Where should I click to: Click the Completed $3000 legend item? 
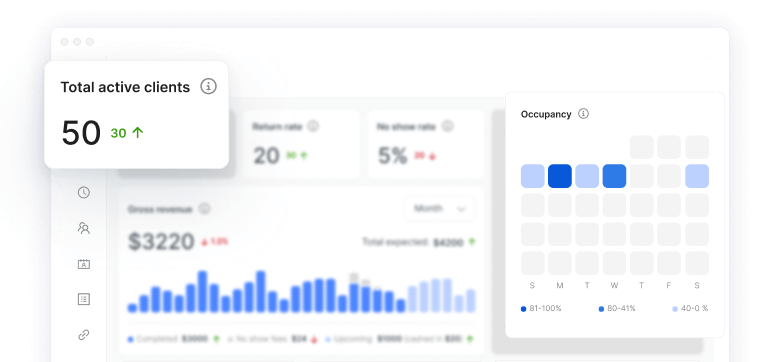[x=174, y=339]
